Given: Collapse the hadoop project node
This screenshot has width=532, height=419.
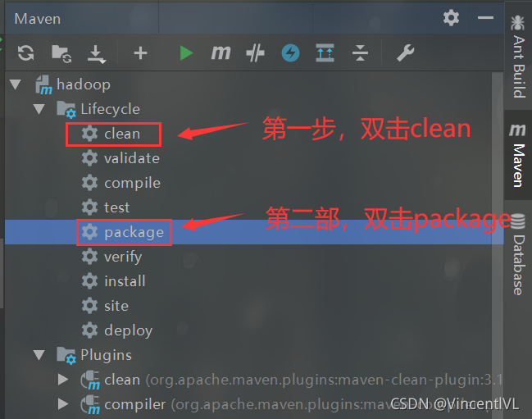Looking at the screenshot, I should coord(16,84).
